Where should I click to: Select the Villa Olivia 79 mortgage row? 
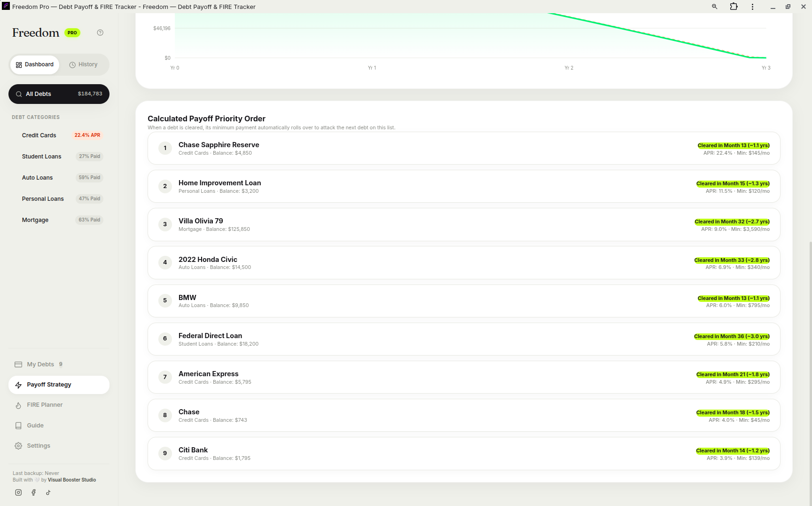point(464,225)
